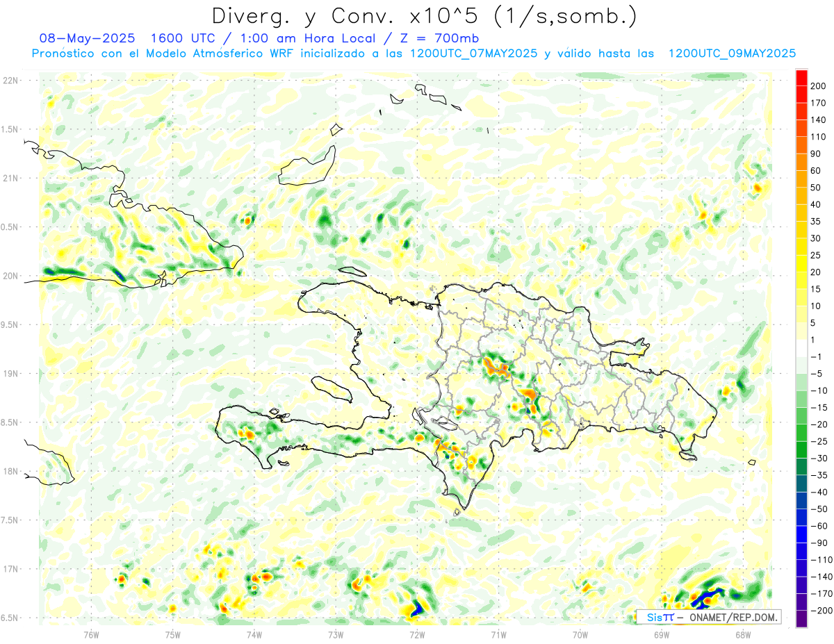
Task: Select the blue swatch between -60 and -90
Action: tap(801, 535)
